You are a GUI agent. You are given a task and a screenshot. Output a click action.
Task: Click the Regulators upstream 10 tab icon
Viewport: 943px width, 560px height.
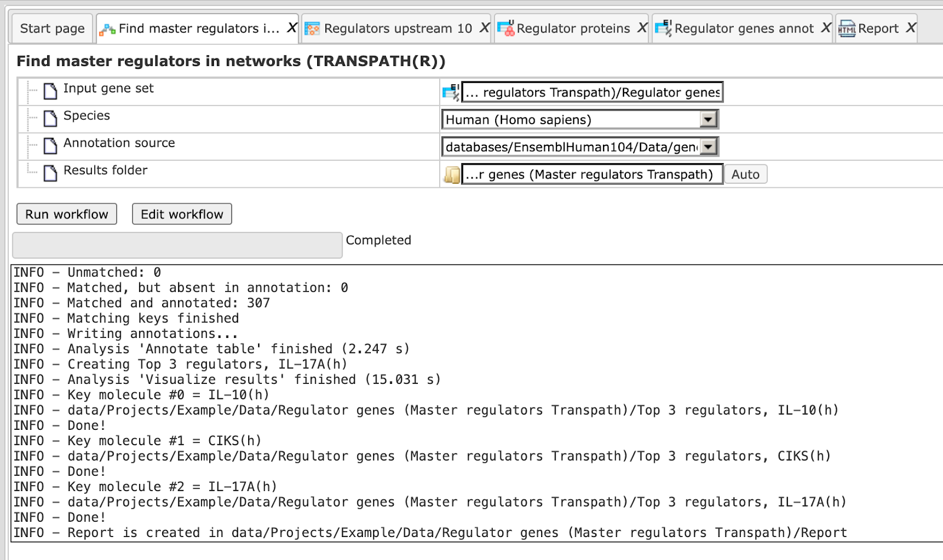click(312, 28)
